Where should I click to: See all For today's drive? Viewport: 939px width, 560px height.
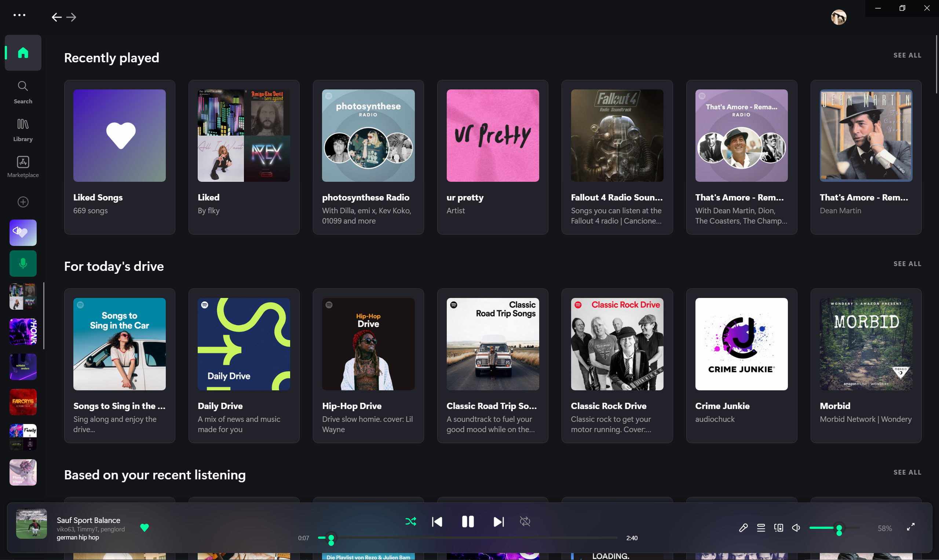[907, 264]
